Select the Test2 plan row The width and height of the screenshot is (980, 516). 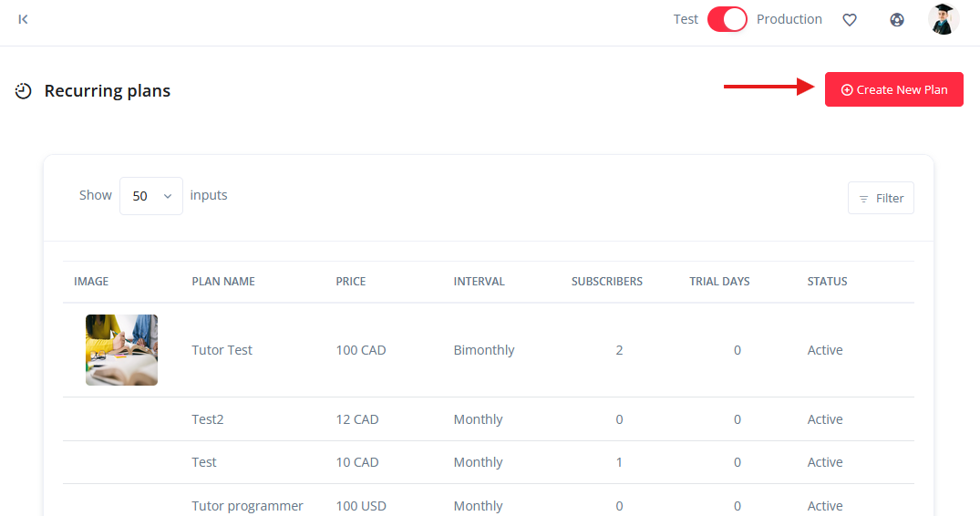click(x=208, y=419)
